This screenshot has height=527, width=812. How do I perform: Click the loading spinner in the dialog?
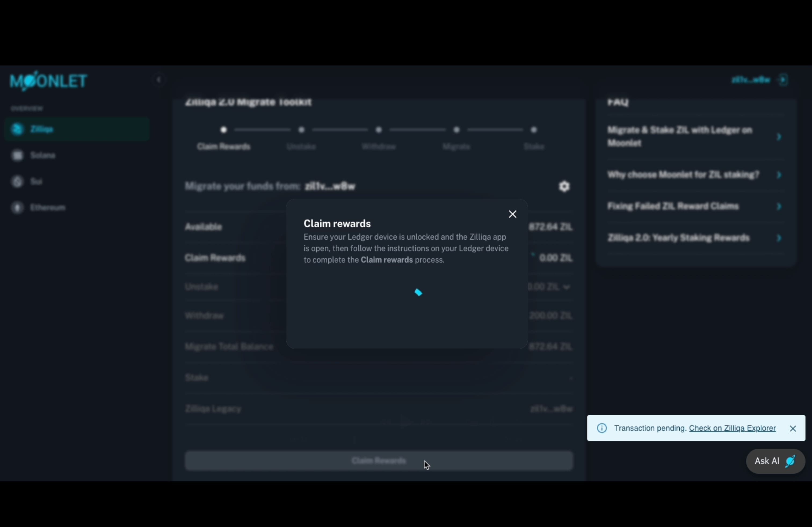coord(418,293)
